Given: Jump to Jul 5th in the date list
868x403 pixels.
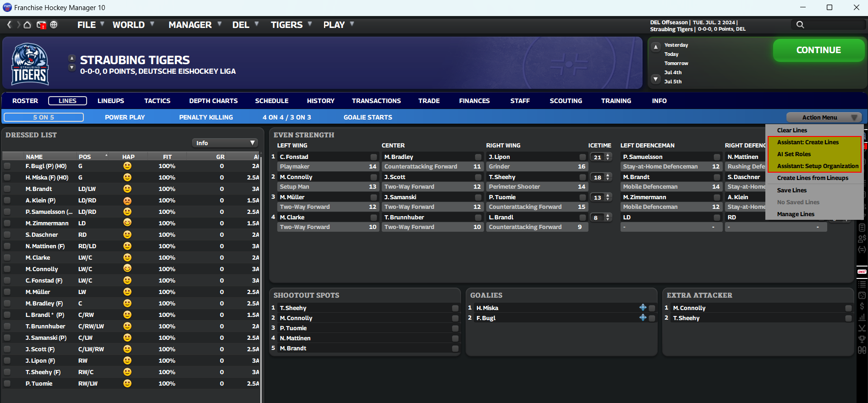Looking at the screenshot, I should click(x=673, y=82).
